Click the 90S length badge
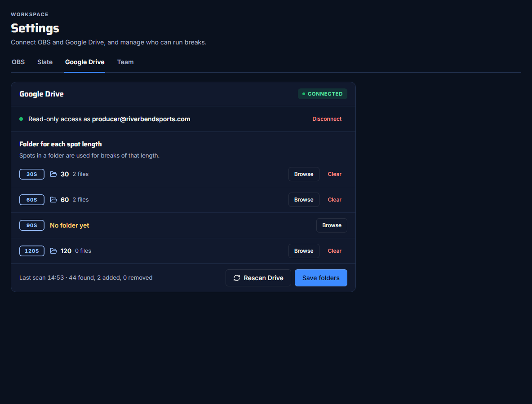532x404 pixels. [32, 225]
